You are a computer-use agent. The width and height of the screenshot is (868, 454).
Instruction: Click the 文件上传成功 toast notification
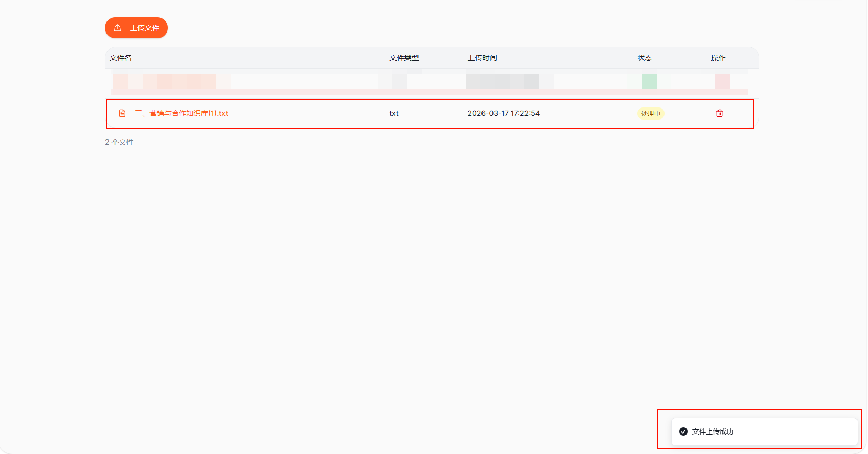pyautogui.click(x=764, y=431)
